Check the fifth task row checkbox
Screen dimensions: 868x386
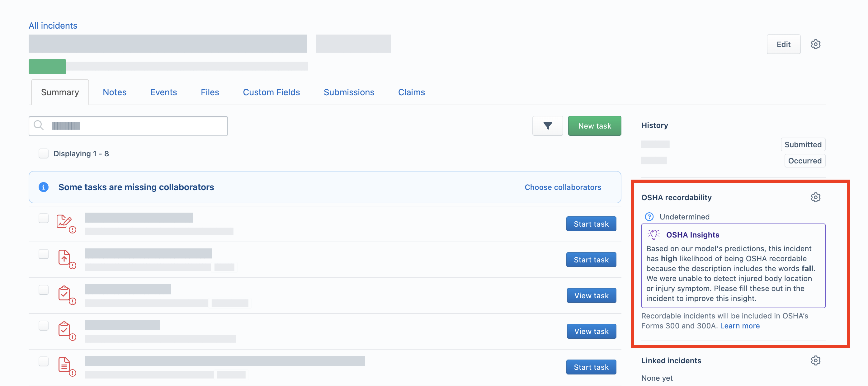click(44, 361)
